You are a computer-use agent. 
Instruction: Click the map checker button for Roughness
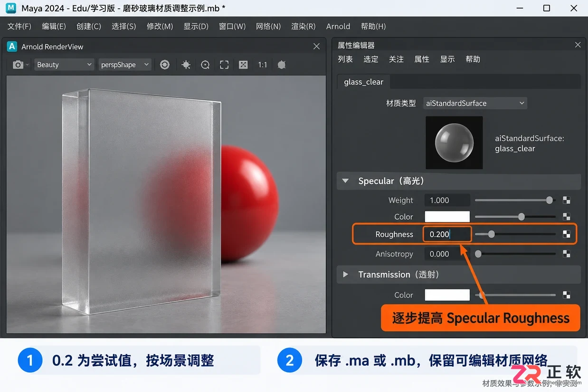(567, 234)
